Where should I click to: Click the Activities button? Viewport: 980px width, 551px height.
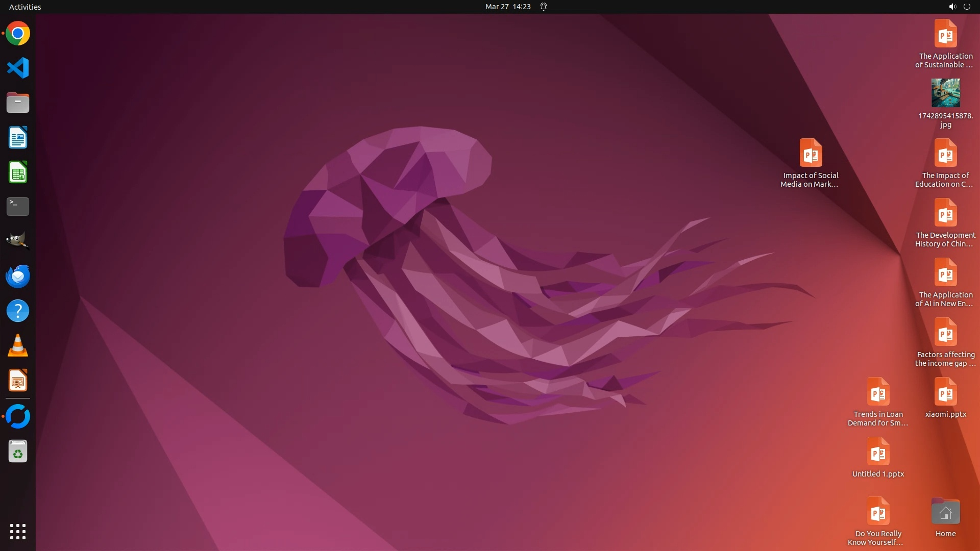tap(25, 7)
